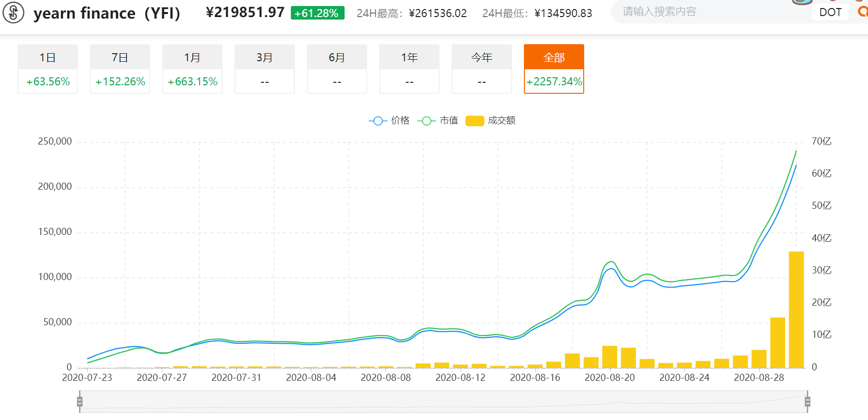Click the 30亿 right axis label
The height and width of the screenshot is (420, 868).
(822, 270)
